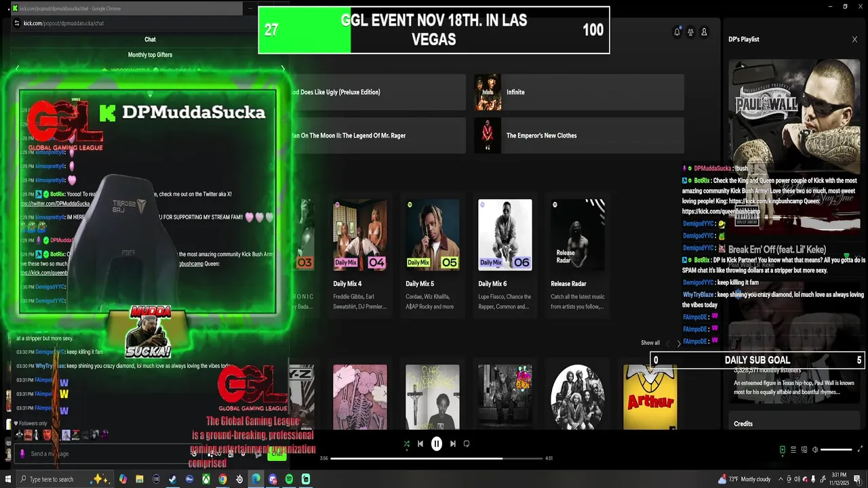868x488 pixels.
Task: Show hidden system tray icons
Action: tap(781, 479)
